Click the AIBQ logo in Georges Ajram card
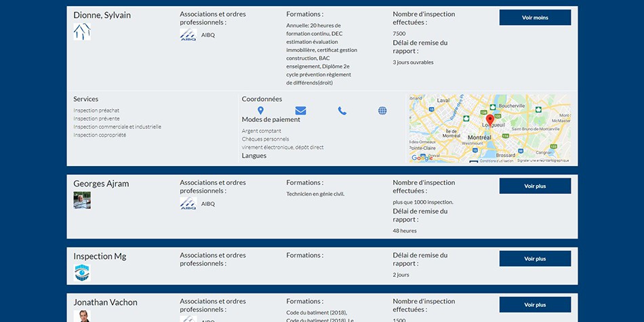This screenshot has width=644, height=322. 188,203
